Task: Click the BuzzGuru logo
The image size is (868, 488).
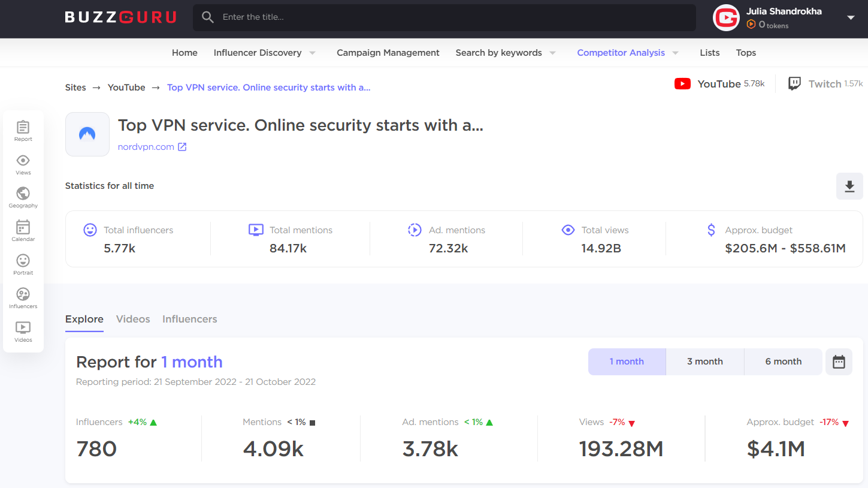Action: point(120,17)
